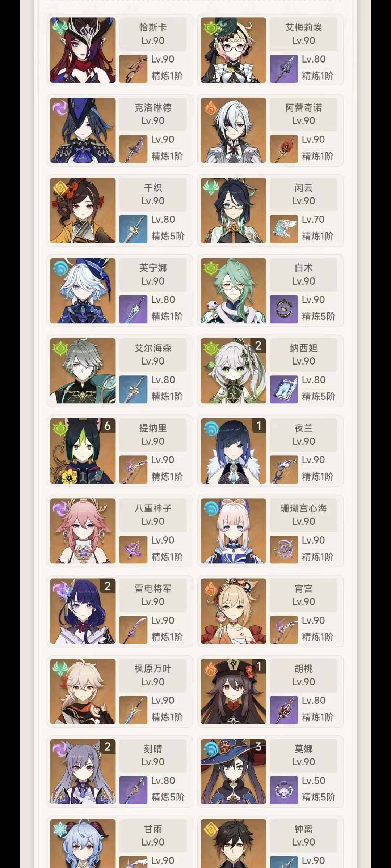Select 提纳里's portrait with constellation 6
The width and height of the screenshot is (391, 868).
[83, 451]
